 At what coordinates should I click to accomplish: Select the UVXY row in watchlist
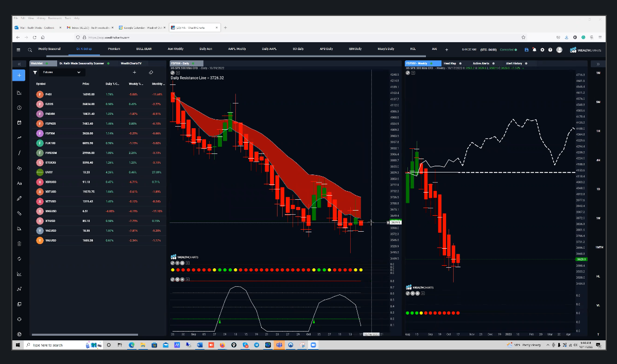(x=98, y=172)
